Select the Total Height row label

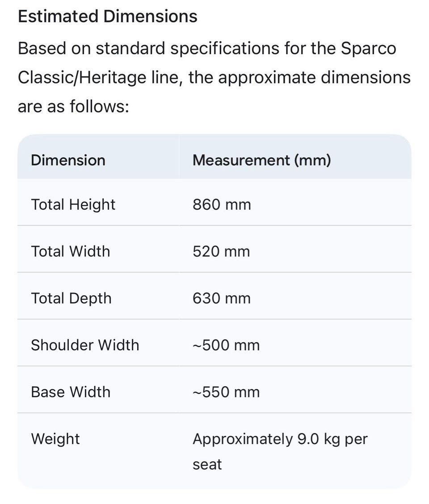(73, 204)
